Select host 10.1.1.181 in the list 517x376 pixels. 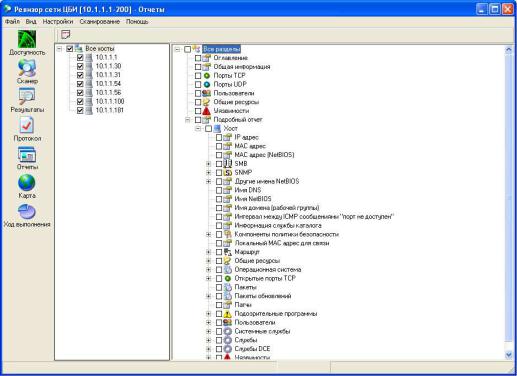pyautogui.click(x=109, y=110)
